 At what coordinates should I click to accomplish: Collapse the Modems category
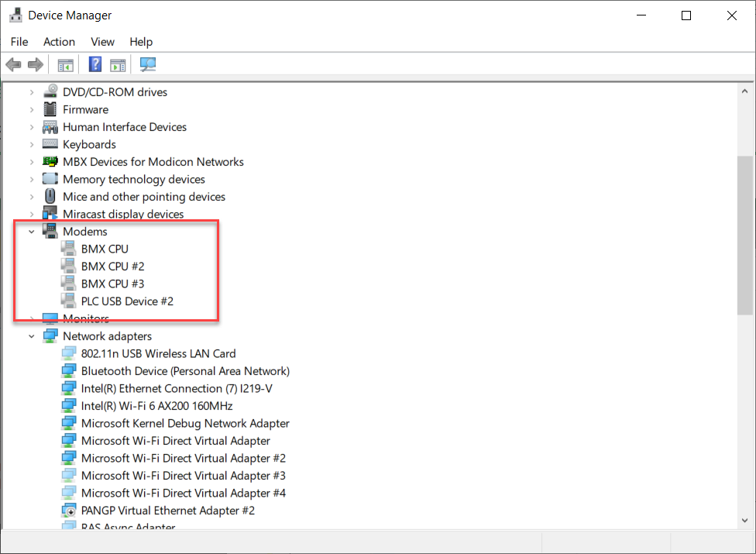click(x=32, y=232)
